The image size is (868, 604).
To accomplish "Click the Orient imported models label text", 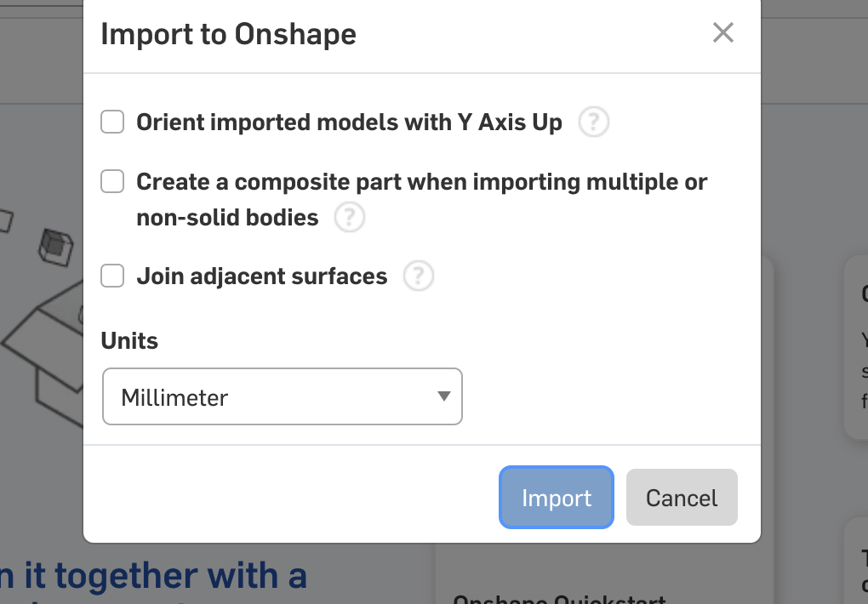I will 349,123.
